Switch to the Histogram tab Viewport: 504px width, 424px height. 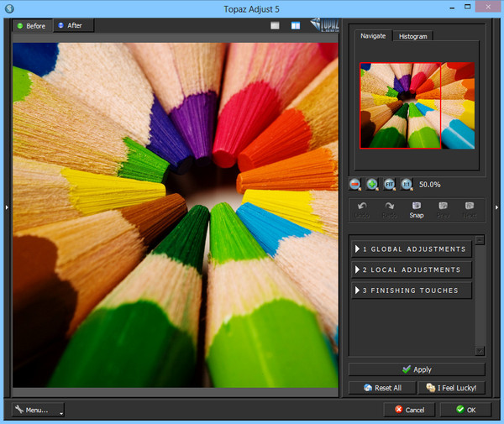pyautogui.click(x=412, y=36)
